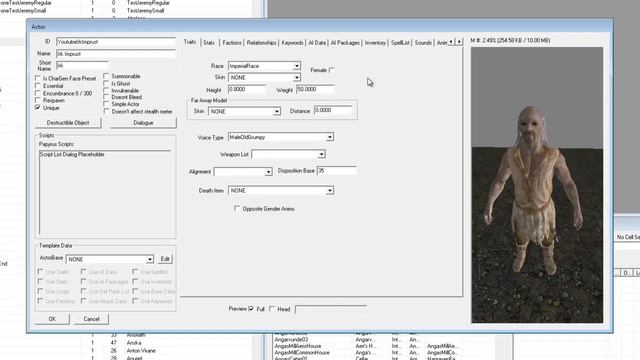Screen dimensions: 640x360
Task: Toggle the Respawn checkbox
Action: point(38,100)
